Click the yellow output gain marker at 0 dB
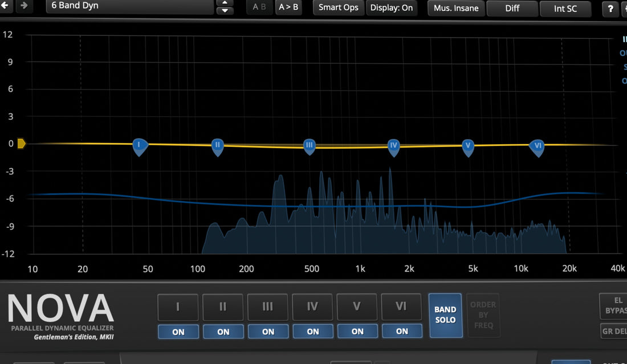The image size is (627, 364). point(21,144)
